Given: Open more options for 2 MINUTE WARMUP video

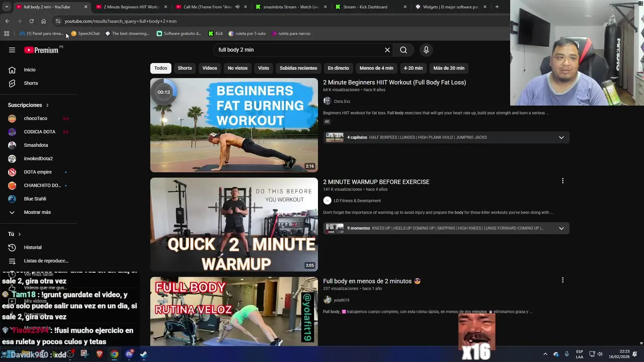Looking at the screenshot, I should coord(562,181).
